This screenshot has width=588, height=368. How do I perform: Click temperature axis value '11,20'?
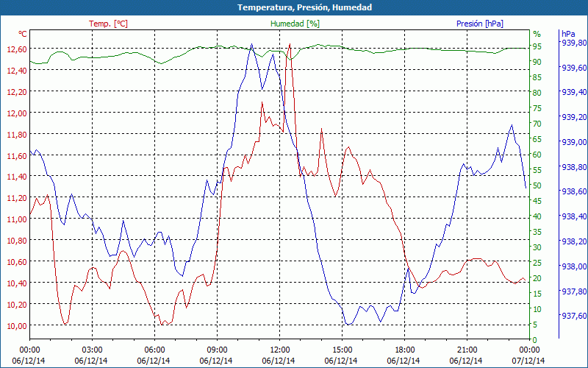tap(17, 198)
